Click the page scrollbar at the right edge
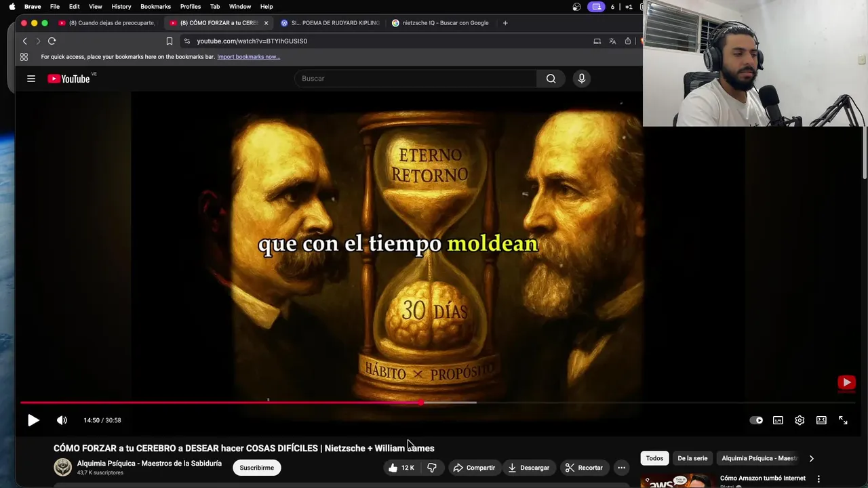Image resolution: width=868 pixels, height=488 pixels. point(864,153)
